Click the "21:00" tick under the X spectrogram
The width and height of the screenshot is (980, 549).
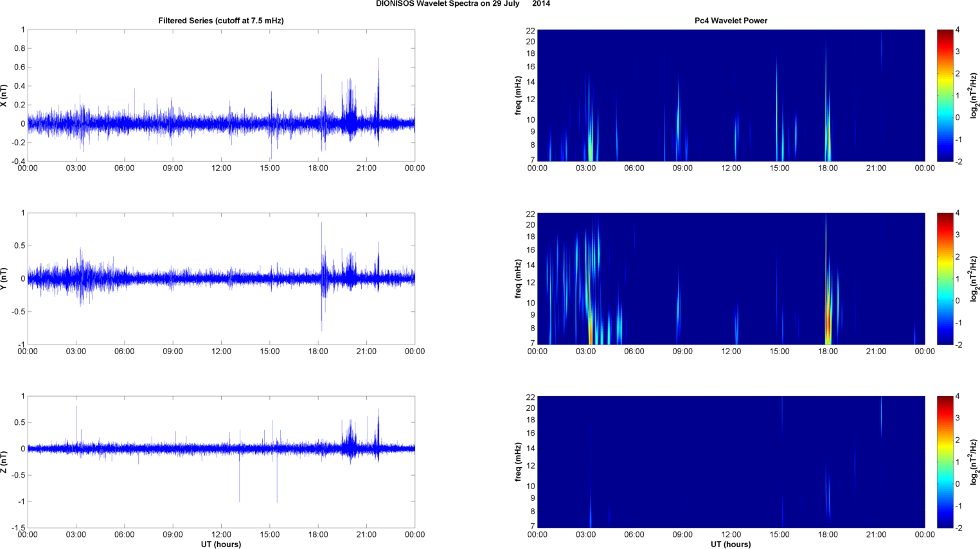point(876,168)
